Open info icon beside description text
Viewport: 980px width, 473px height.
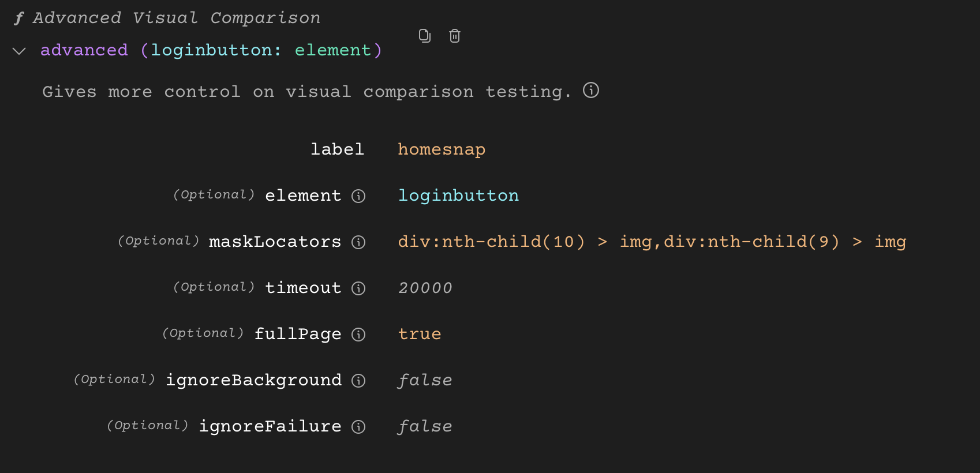point(590,91)
